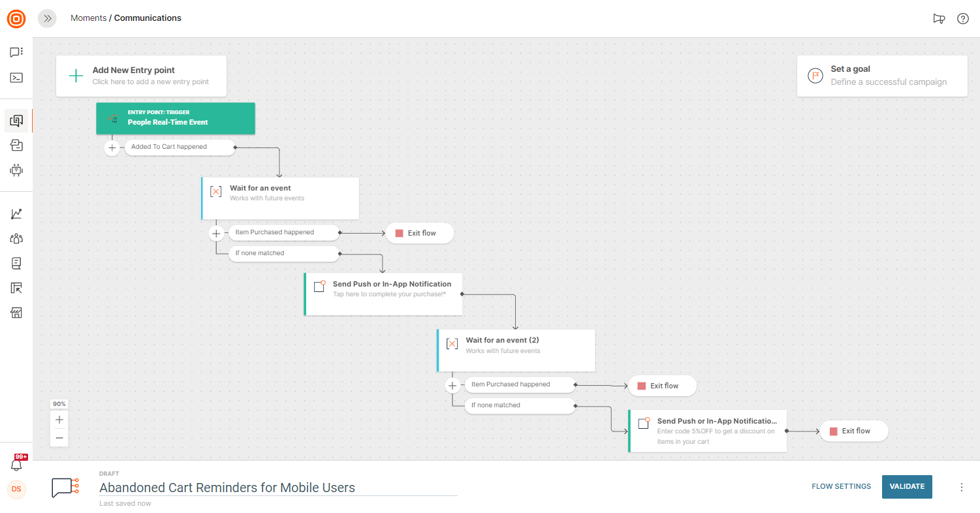Viewport: 980px width, 513px height.
Task: Open the Moments flows icon in sidebar
Action: tap(16, 121)
